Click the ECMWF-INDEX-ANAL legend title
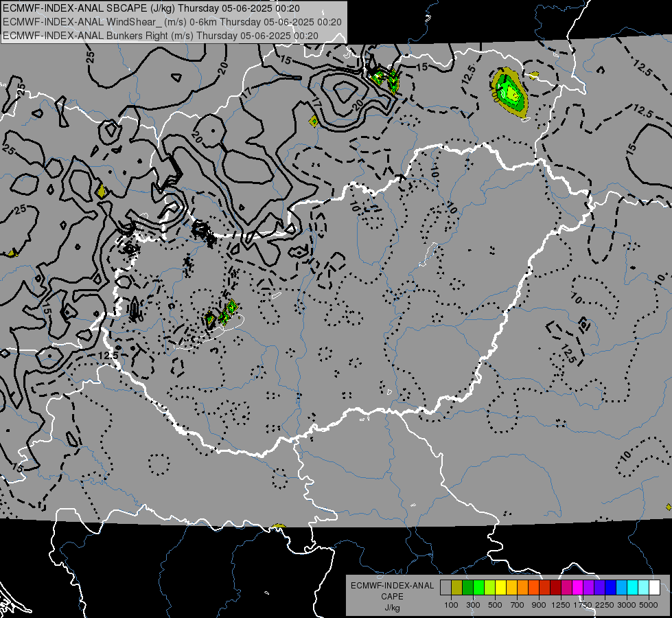 (392, 586)
